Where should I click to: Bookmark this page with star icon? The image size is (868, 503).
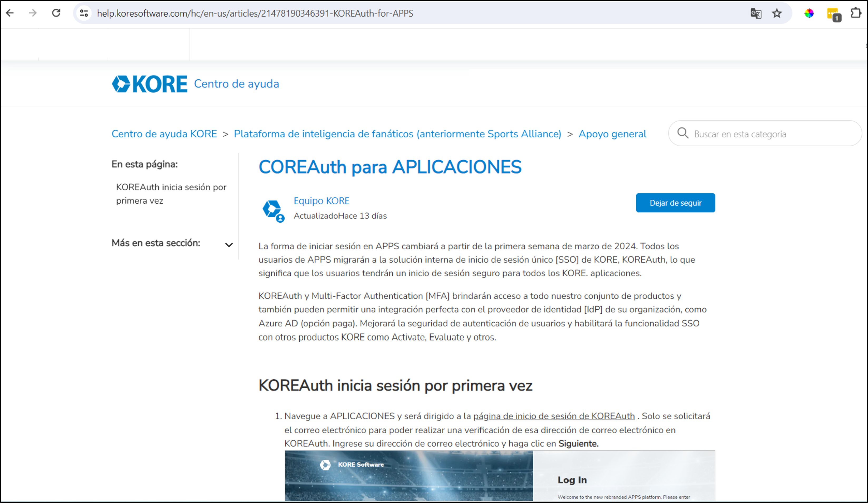click(777, 13)
